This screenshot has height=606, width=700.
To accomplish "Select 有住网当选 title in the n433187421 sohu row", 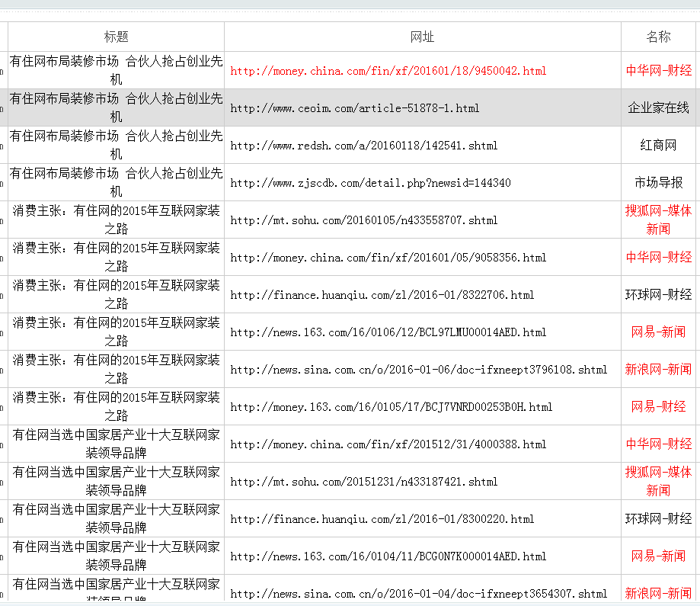I will coord(116,481).
